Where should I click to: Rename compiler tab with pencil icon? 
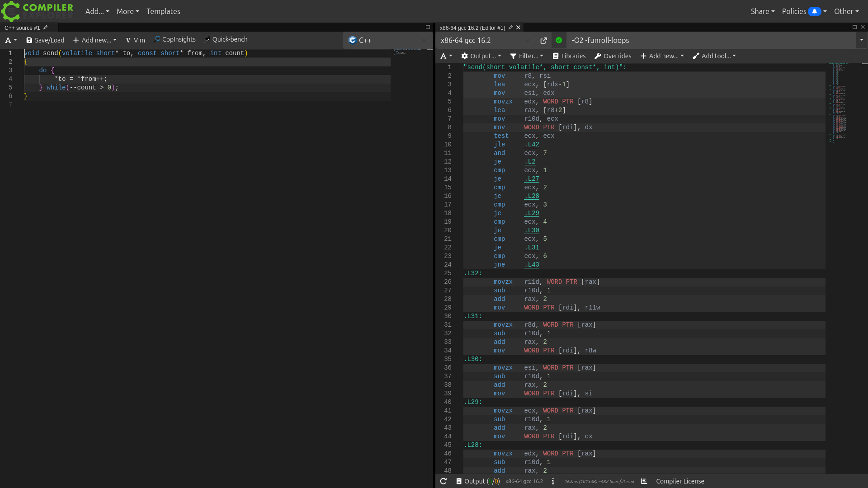[510, 28]
